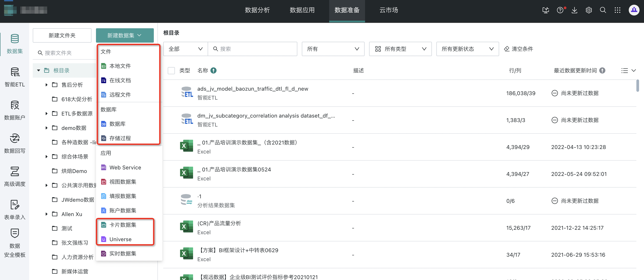Choose 卡片数据集 from the dataset menu

[x=129, y=225]
